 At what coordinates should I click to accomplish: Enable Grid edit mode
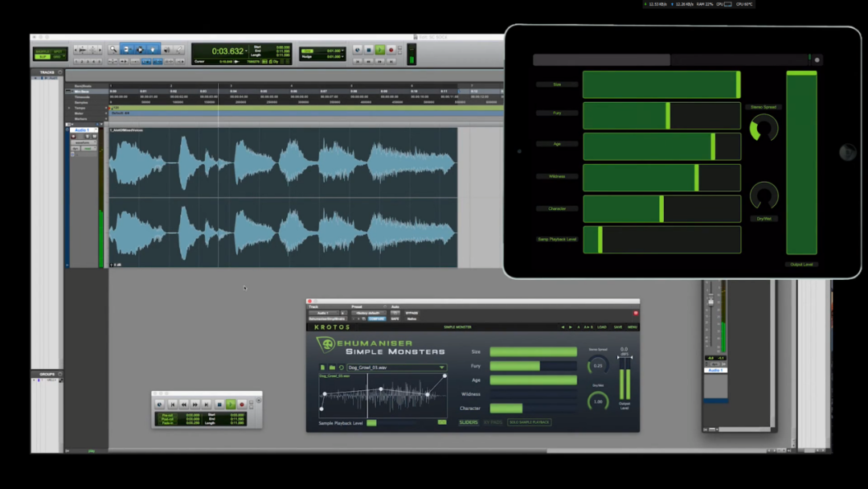click(x=58, y=56)
